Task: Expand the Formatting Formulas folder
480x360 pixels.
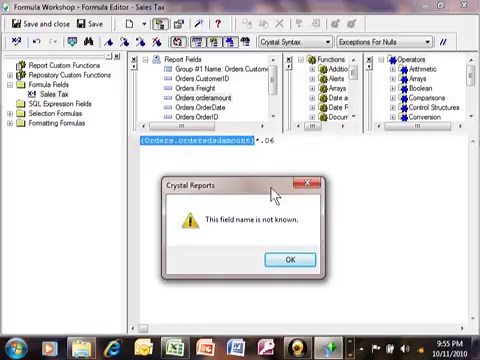Action: [10, 123]
